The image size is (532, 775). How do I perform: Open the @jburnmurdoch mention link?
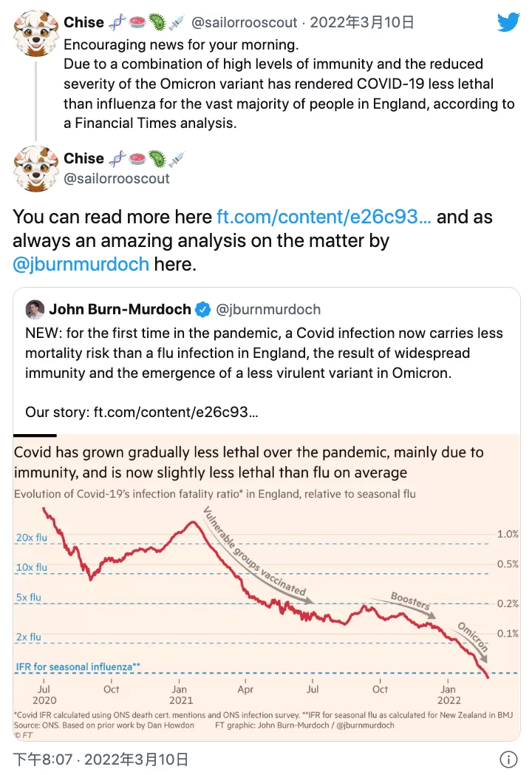pos(81,264)
